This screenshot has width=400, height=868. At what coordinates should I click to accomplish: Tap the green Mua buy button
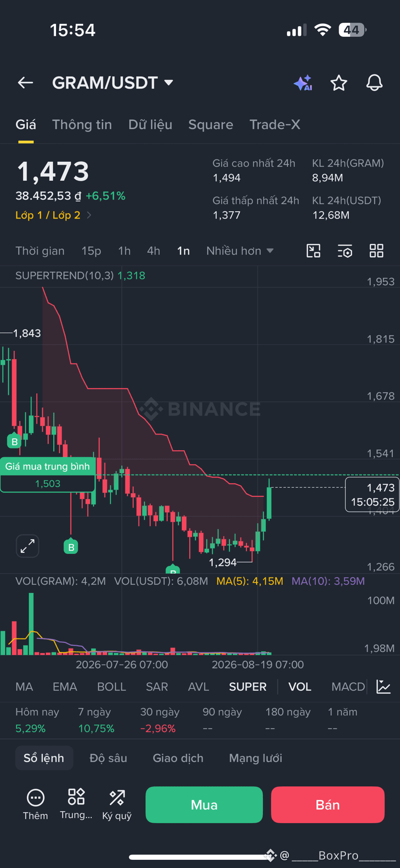pyautogui.click(x=204, y=805)
